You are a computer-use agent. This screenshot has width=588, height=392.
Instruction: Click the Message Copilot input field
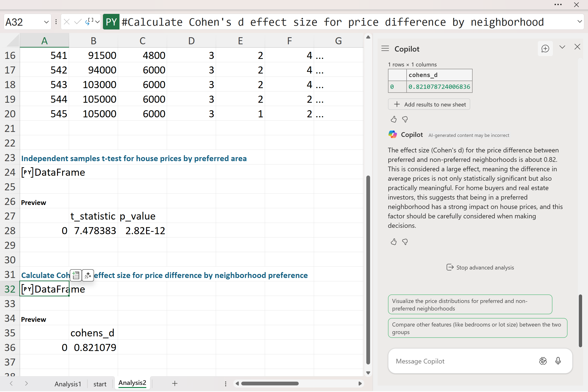(x=462, y=361)
